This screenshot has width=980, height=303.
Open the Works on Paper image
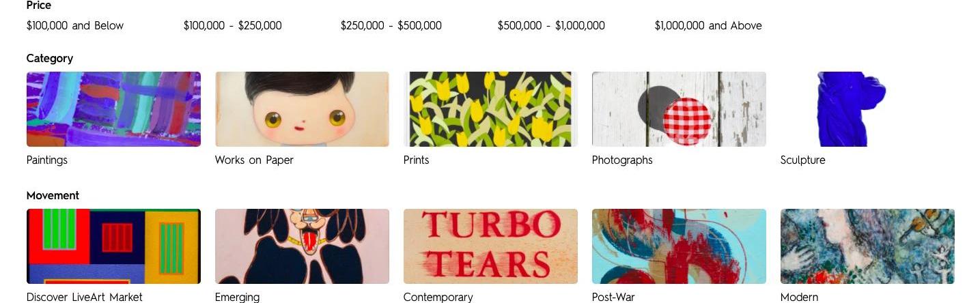tap(302, 109)
